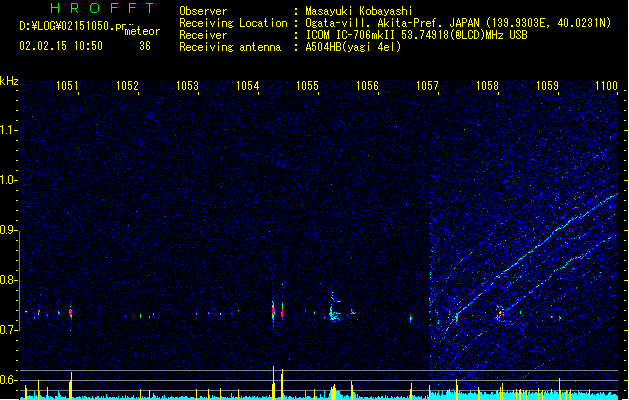Click the 1055 time axis marker
Image resolution: width=629 pixels, height=400 pixels.
(307, 85)
